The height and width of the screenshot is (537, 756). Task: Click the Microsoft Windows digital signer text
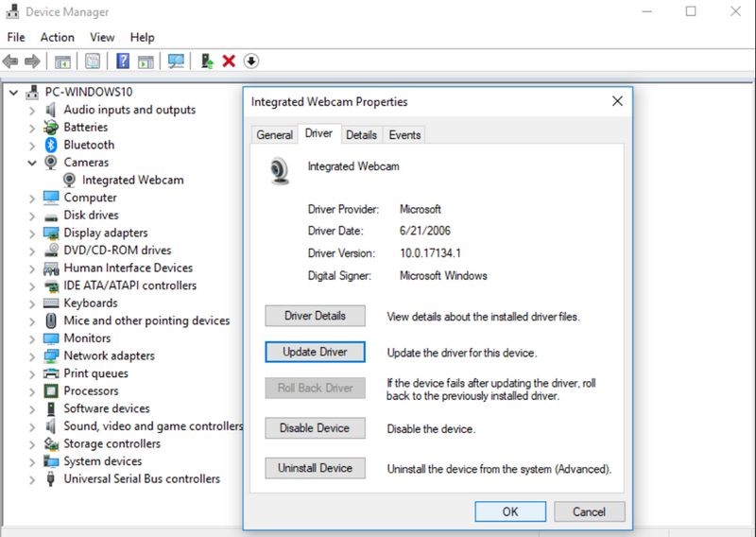tap(443, 276)
